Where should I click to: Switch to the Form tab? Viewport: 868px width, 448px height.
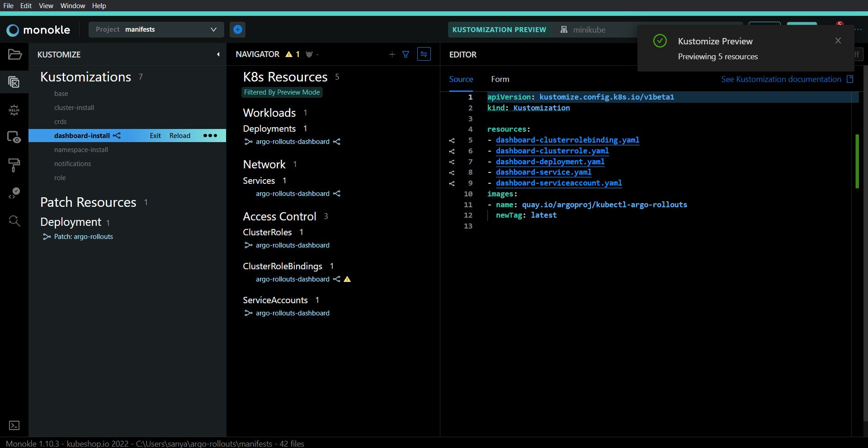(500, 79)
